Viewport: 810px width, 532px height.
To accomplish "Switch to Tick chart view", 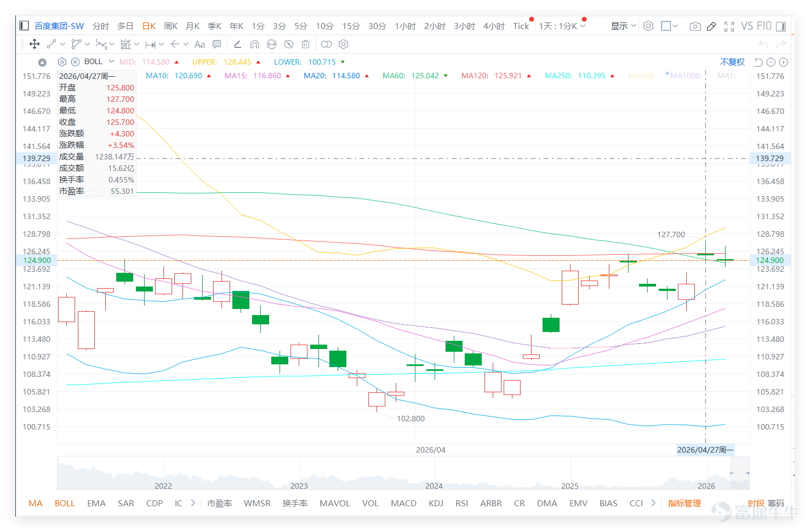I will point(521,26).
